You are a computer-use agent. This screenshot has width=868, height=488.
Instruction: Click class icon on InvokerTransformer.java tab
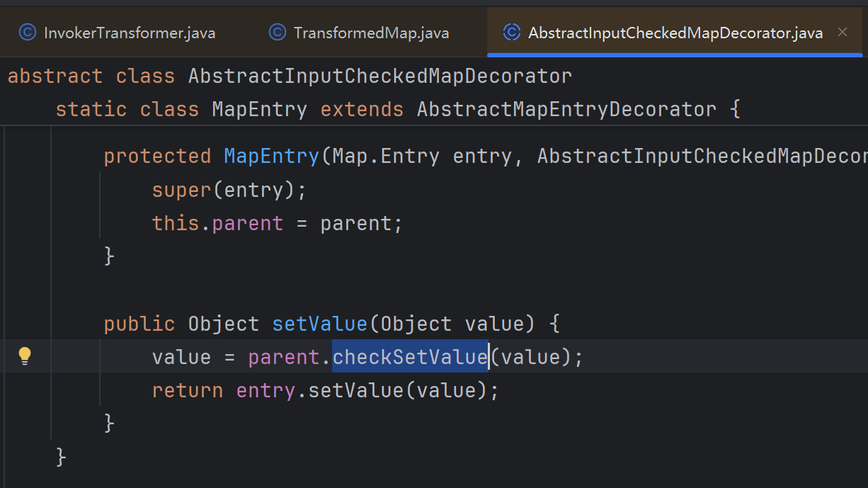tap(28, 33)
